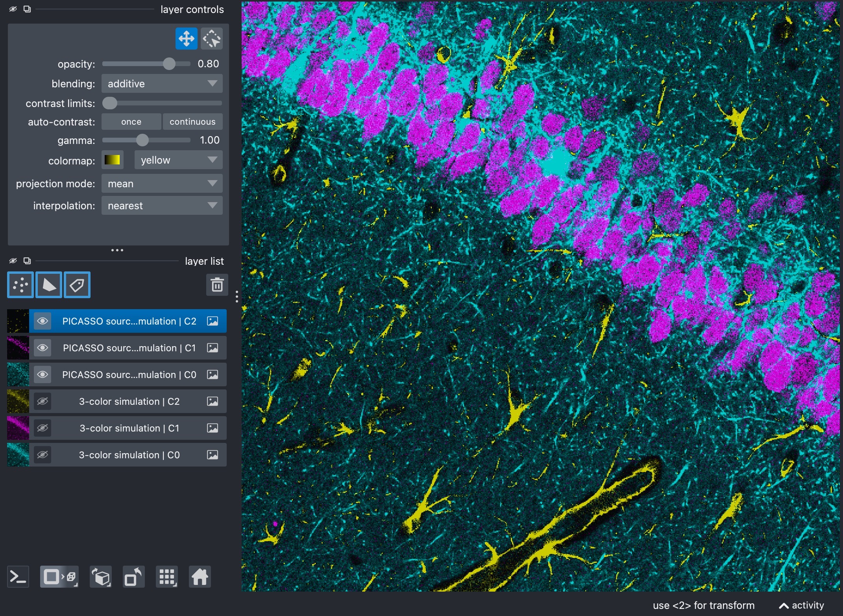Viewport: 843px width, 616px height.
Task: Toggle grid mode view
Action: click(167, 577)
